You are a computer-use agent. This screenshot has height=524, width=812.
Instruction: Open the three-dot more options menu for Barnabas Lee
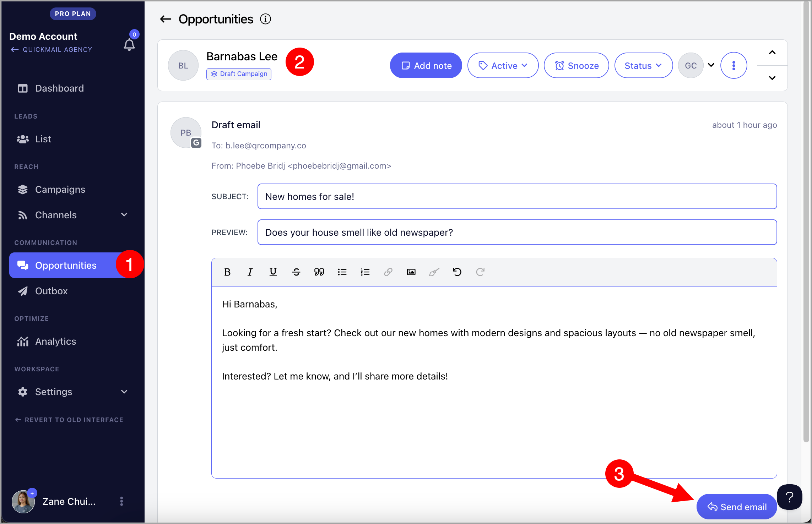(733, 65)
